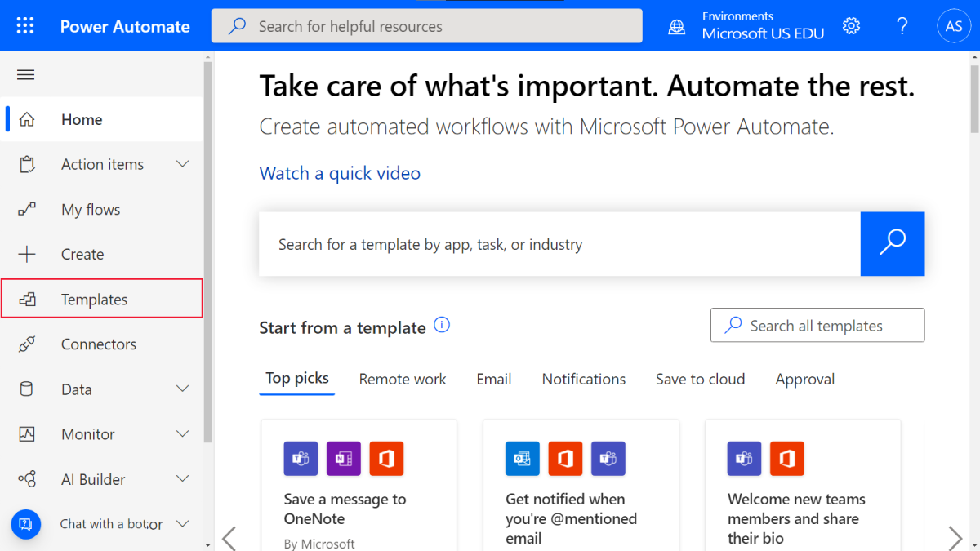The width and height of the screenshot is (980, 551).
Task: Switch to the Approval tab
Action: (x=805, y=380)
